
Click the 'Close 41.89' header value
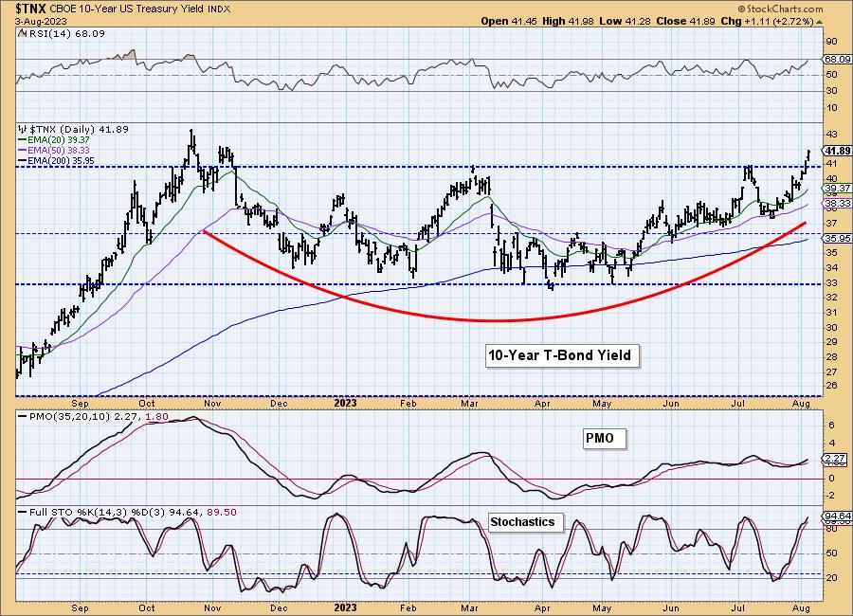[685, 21]
